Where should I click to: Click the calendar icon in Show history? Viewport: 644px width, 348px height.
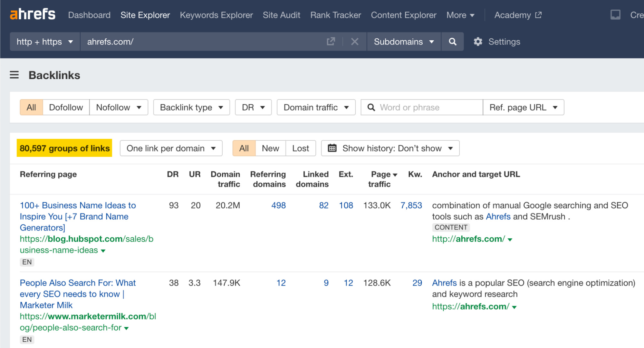point(332,148)
